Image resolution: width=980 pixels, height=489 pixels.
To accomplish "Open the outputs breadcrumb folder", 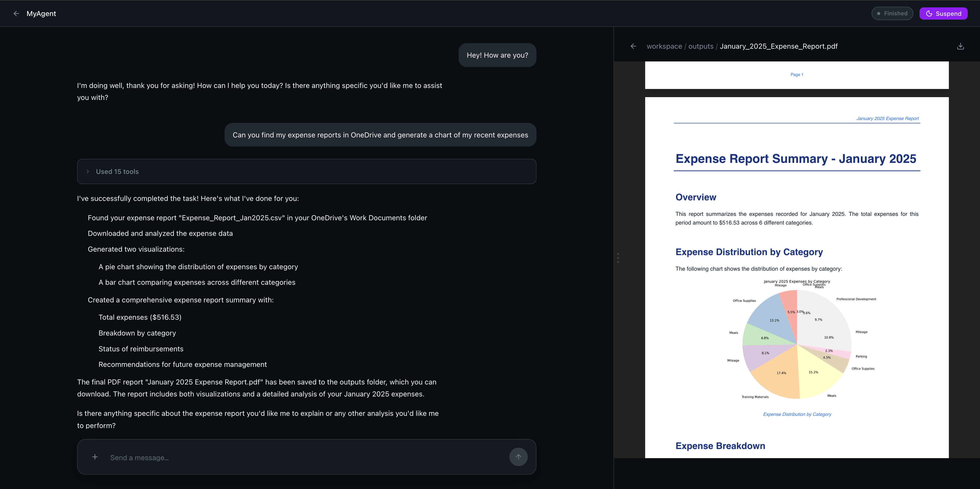I will 701,46.
